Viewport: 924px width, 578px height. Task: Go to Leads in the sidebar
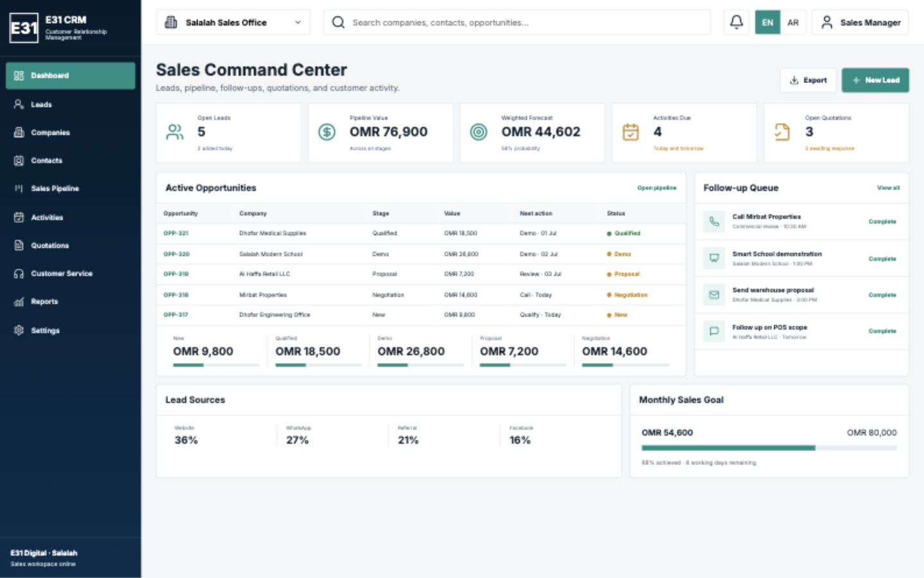coord(71,104)
